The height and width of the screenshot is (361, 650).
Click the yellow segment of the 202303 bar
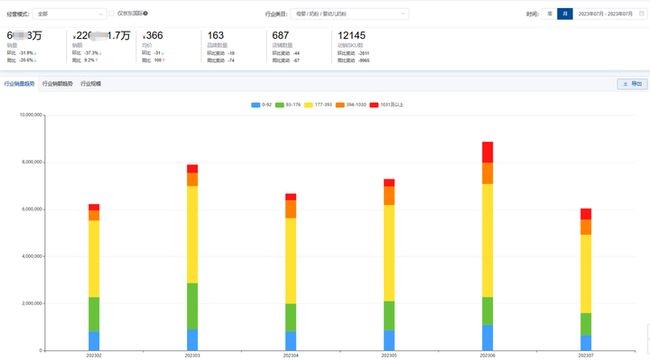coord(192,235)
